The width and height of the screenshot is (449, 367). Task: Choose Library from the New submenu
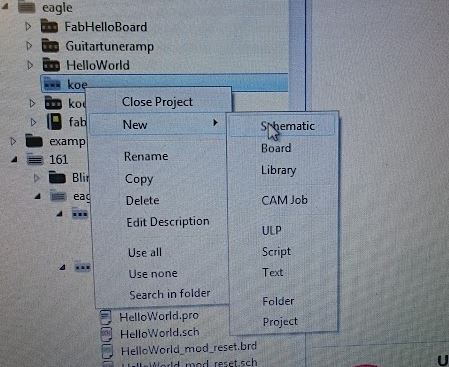click(x=278, y=170)
